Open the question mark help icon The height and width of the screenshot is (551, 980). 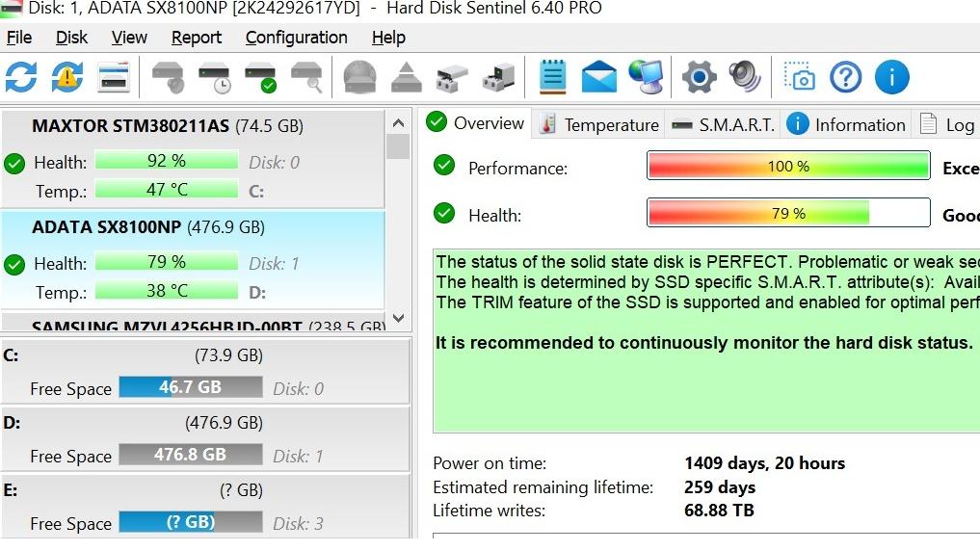tap(846, 77)
